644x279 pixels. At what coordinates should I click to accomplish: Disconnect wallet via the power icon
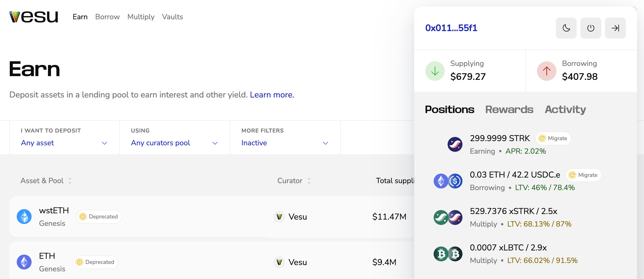(591, 28)
